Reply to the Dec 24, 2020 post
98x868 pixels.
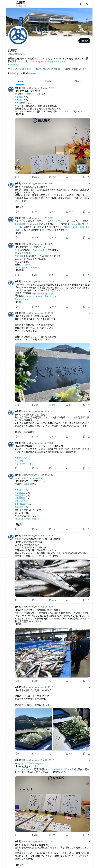tap(17, 177)
